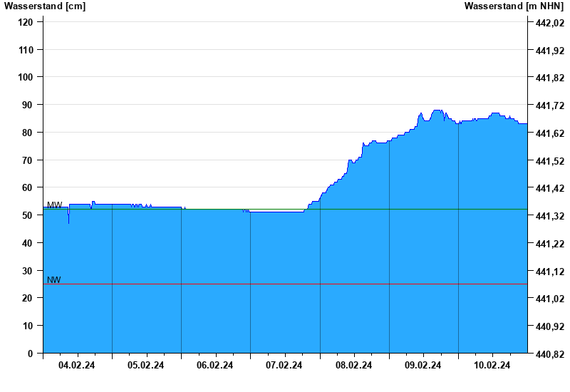Click the 441,02 value on right axis
This screenshot has width=570, height=392.
(550, 299)
